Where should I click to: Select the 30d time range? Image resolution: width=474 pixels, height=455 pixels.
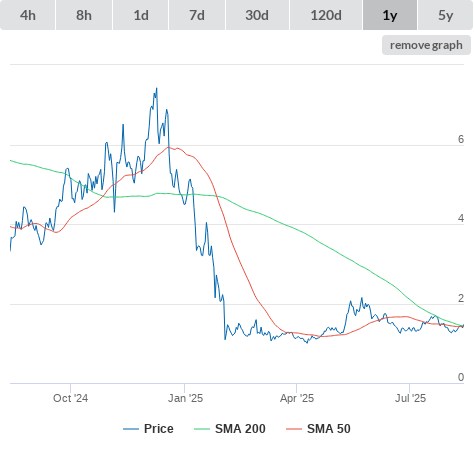(x=257, y=15)
